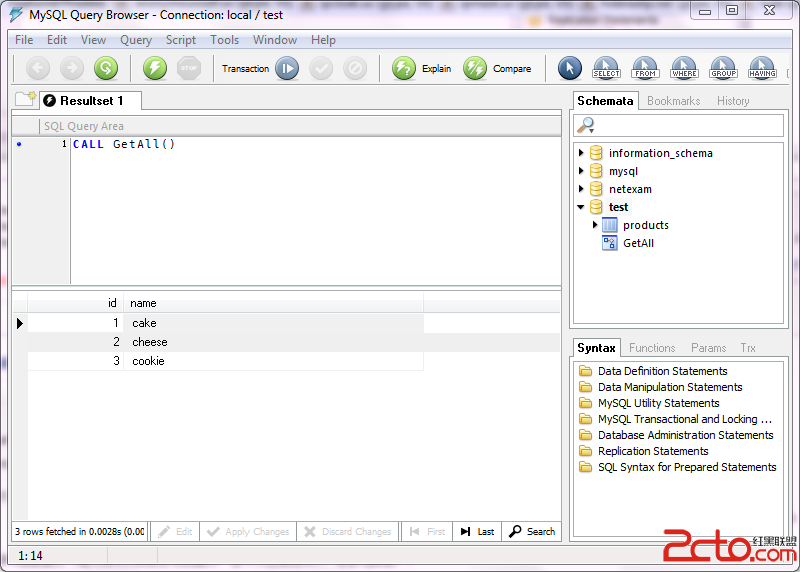Expand the netexam database node
Screen dimensions: 800x572
[581, 189]
